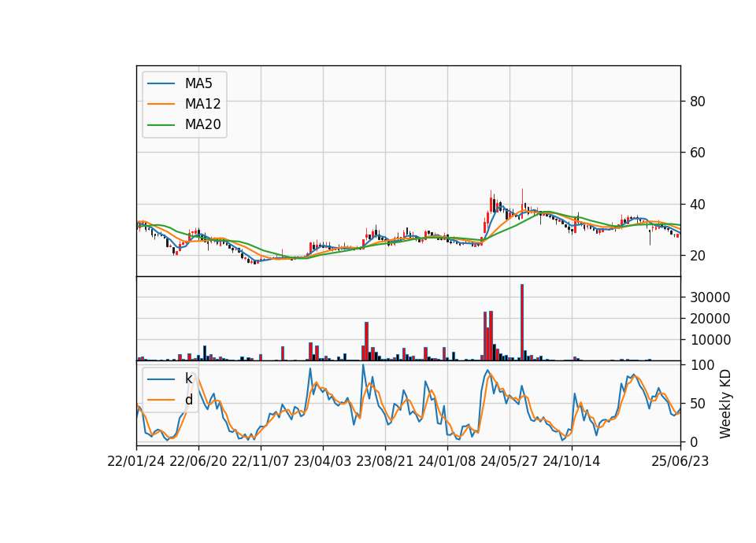Viewport: 756px width, 543px height.
Task: Click the MA20 legend label
Action: coord(202,124)
